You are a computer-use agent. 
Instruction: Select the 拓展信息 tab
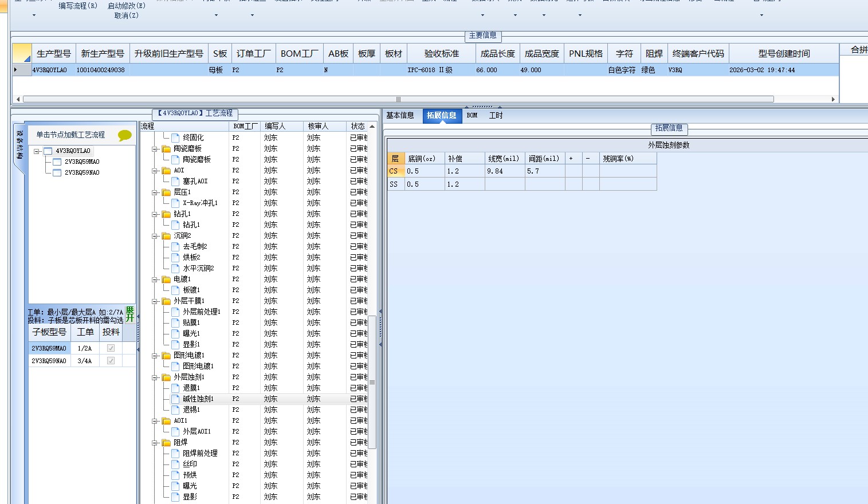pyautogui.click(x=441, y=115)
